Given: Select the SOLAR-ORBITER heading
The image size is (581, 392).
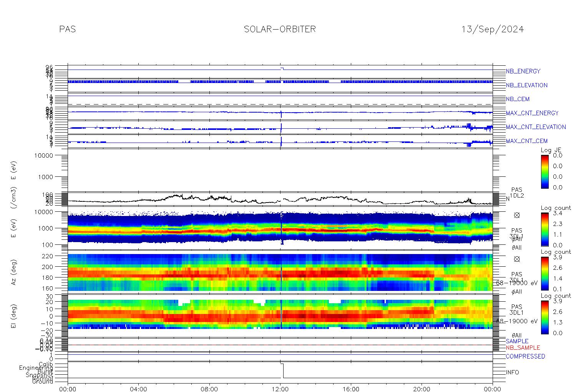Looking at the screenshot, I should click(x=280, y=29).
